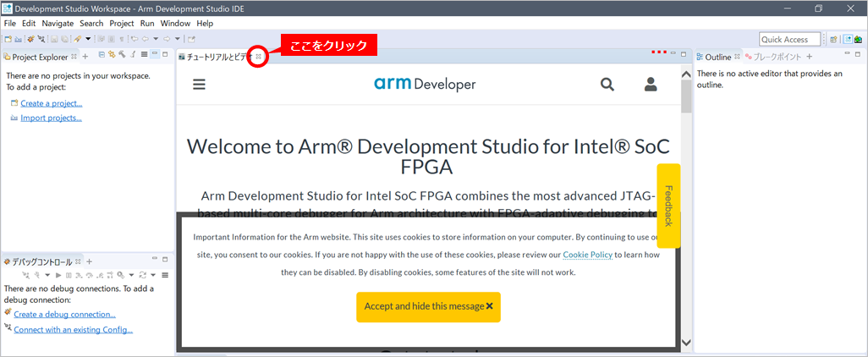The image size is (868, 357).
Task: Click the yellow Feedback tab
Action: [x=668, y=206]
